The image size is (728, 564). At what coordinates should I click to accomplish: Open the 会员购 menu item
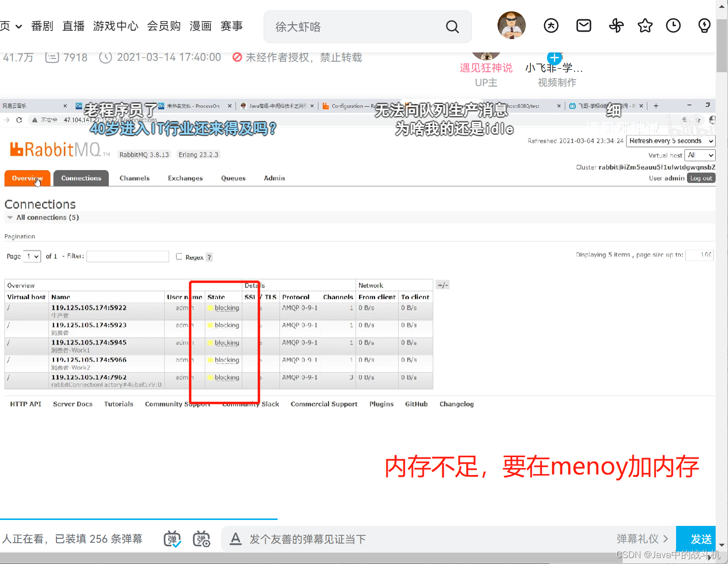(x=164, y=26)
